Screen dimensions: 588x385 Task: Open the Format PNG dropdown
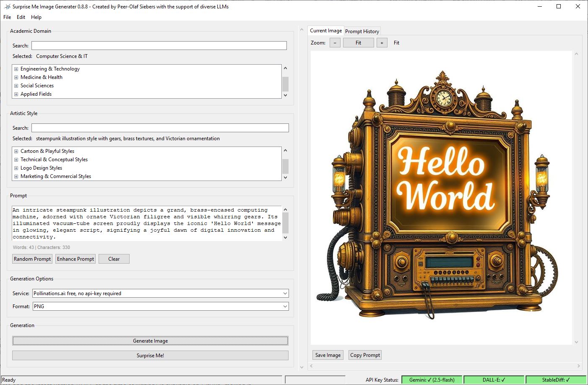point(285,306)
